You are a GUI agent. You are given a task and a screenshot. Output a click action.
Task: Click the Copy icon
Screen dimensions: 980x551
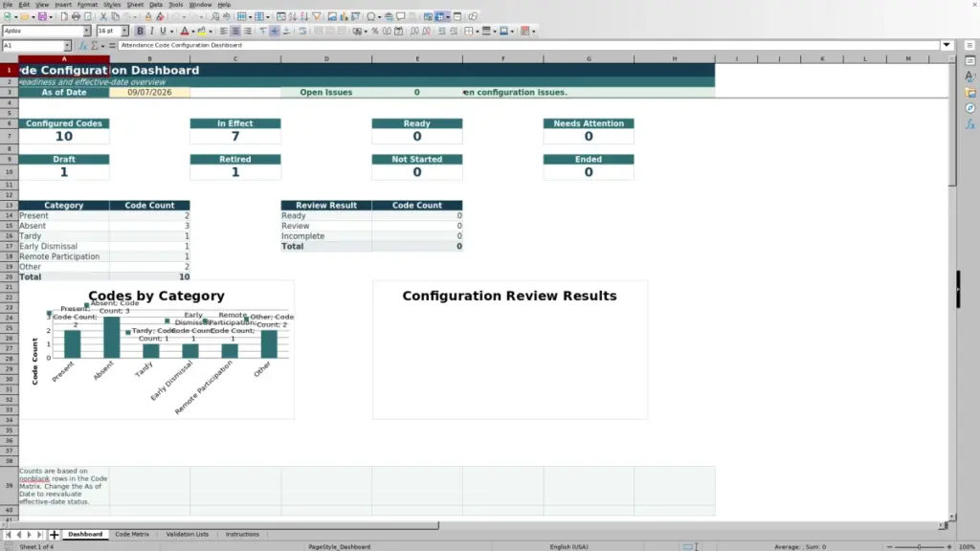click(115, 16)
